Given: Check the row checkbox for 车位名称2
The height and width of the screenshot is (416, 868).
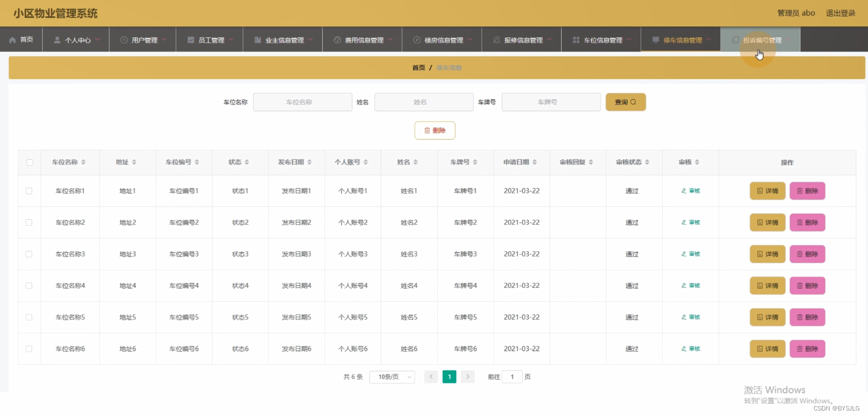Looking at the screenshot, I should point(29,223).
